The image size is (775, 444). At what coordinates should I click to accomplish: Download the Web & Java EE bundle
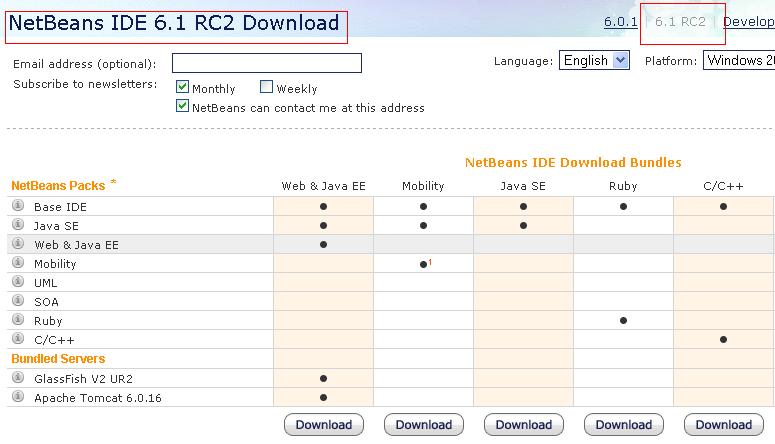coord(324,425)
